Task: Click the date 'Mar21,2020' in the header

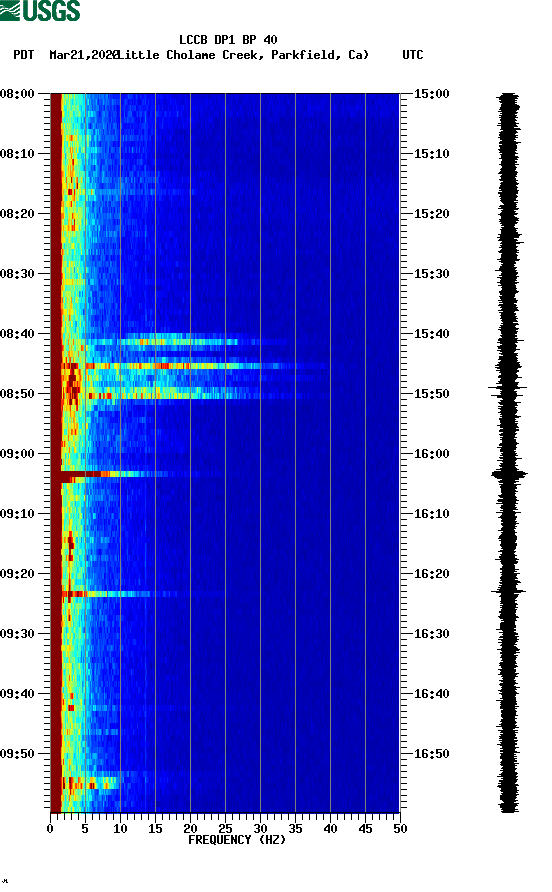Action: 84,55
